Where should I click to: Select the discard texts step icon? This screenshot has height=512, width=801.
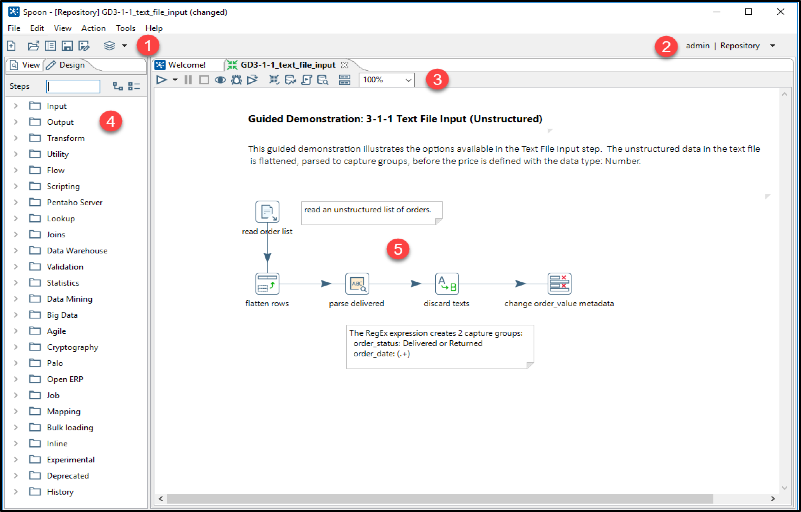[446, 284]
